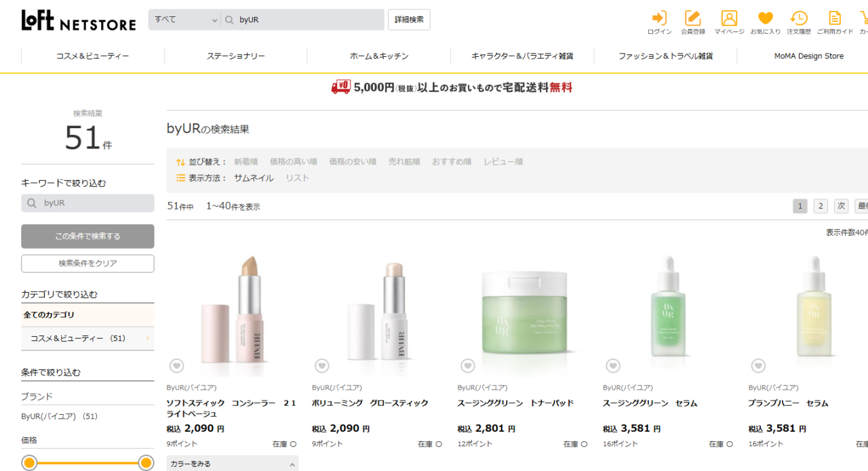Favorite the ソフトスティック コンシーラー product
This screenshot has height=471, width=868.
tap(176, 366)
